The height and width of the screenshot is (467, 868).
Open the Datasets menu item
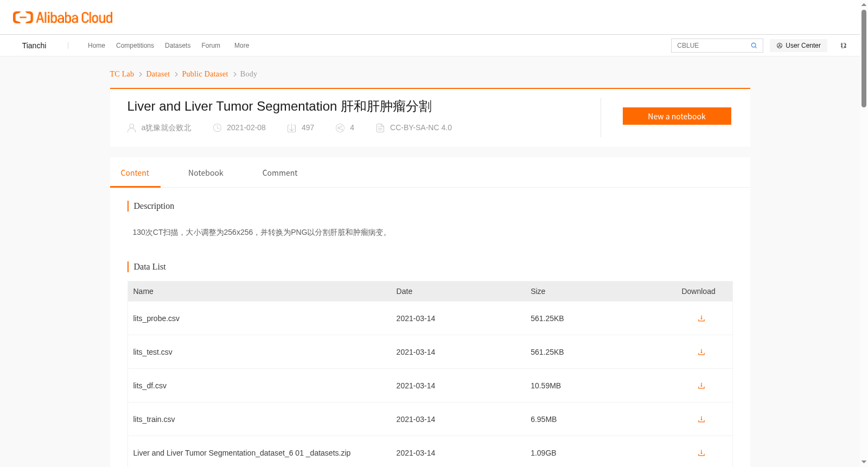click(177, 46)
